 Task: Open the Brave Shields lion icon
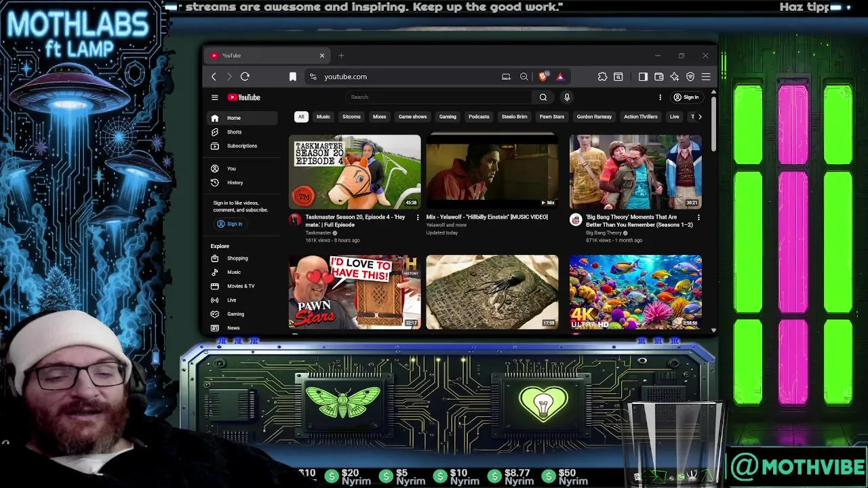[x=542, y=77]
